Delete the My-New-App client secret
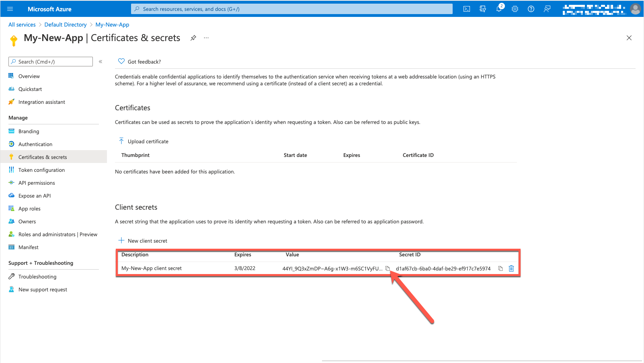Viewport: 644px width, 363px height. coord(511,268)
